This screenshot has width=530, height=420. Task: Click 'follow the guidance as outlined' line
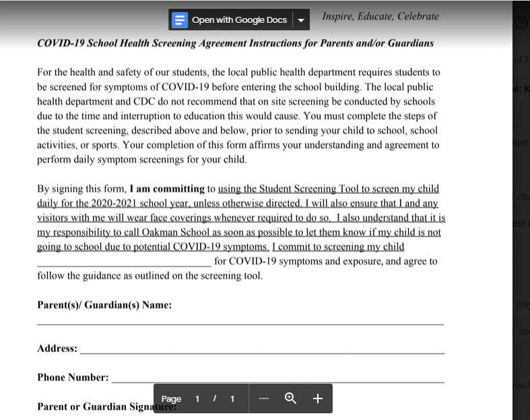pos(150,276)
